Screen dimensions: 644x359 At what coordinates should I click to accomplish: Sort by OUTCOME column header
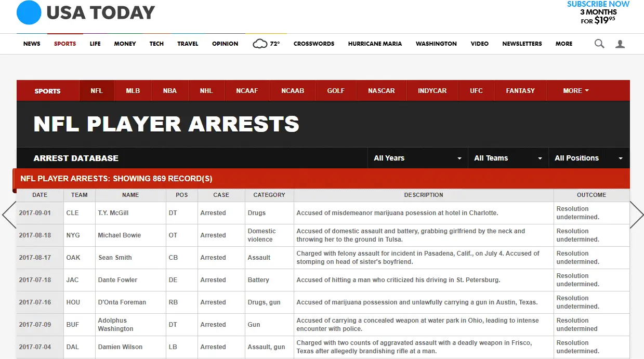coord(592,195)
